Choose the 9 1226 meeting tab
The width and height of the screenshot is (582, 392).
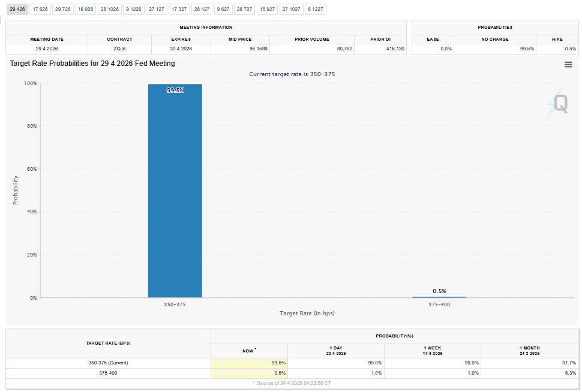(x=134, y=10)
